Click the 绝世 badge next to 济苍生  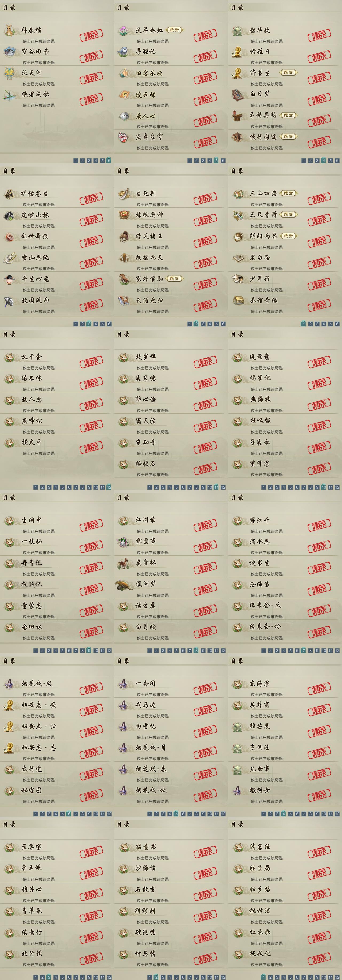coord(288,73)
